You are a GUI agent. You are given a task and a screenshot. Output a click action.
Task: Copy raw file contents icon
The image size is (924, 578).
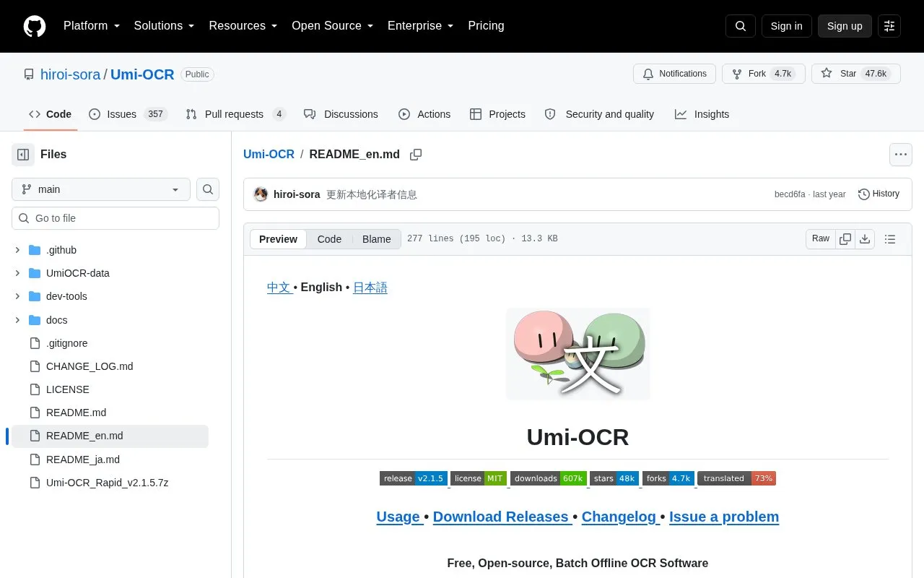pos(845,239)
